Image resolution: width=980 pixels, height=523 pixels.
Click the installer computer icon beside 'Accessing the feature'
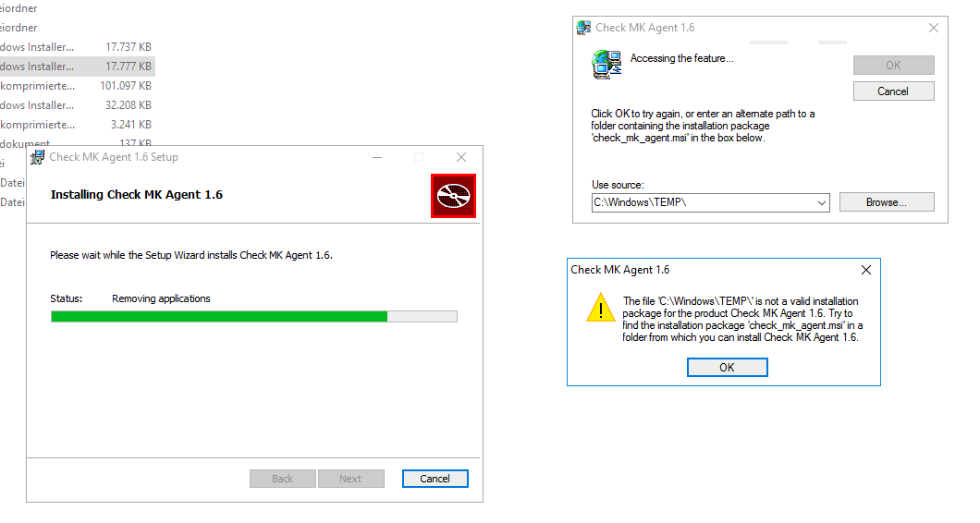[x=606, y=63]
